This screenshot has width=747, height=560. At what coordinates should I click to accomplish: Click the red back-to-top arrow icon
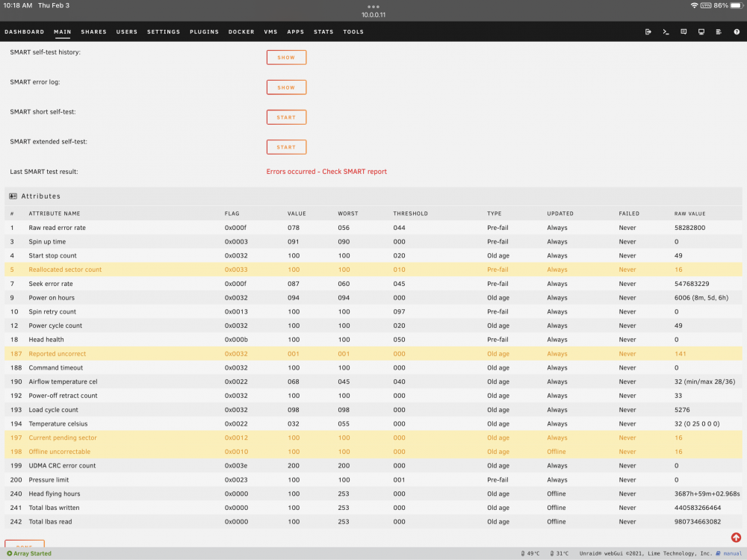click(736, 538)
